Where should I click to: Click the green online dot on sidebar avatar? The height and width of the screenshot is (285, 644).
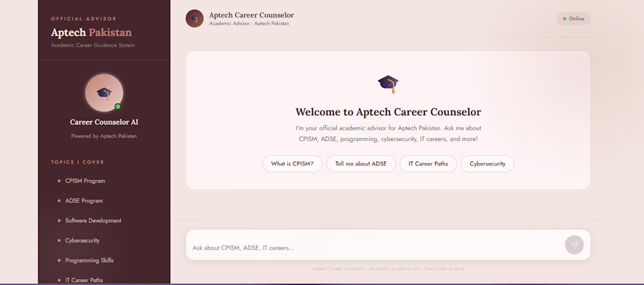[118, 107]
